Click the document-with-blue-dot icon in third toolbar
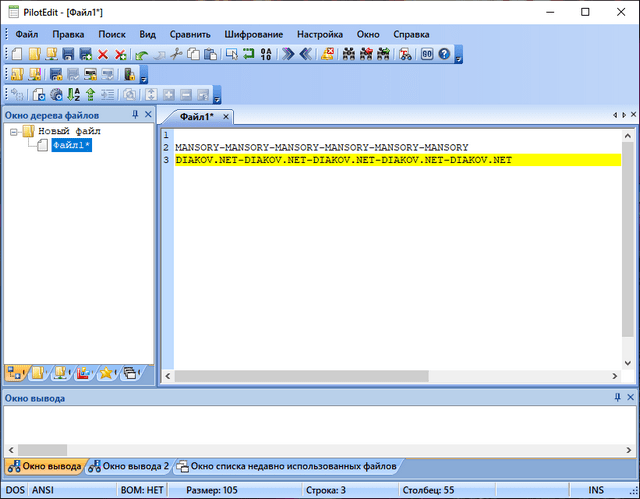Viewport: 640px width, 499px height. coord(39,95)
